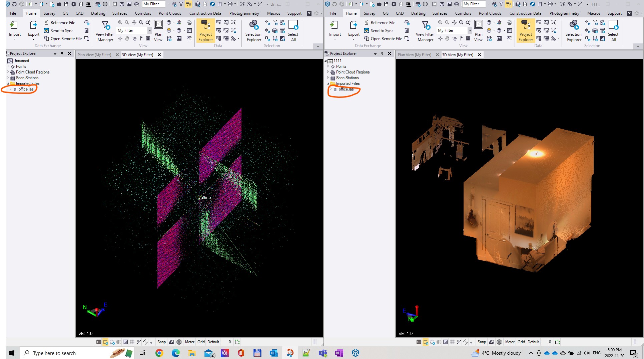
Task: Switch to Plan View tab in the right window
Action: tap(414, 55)
